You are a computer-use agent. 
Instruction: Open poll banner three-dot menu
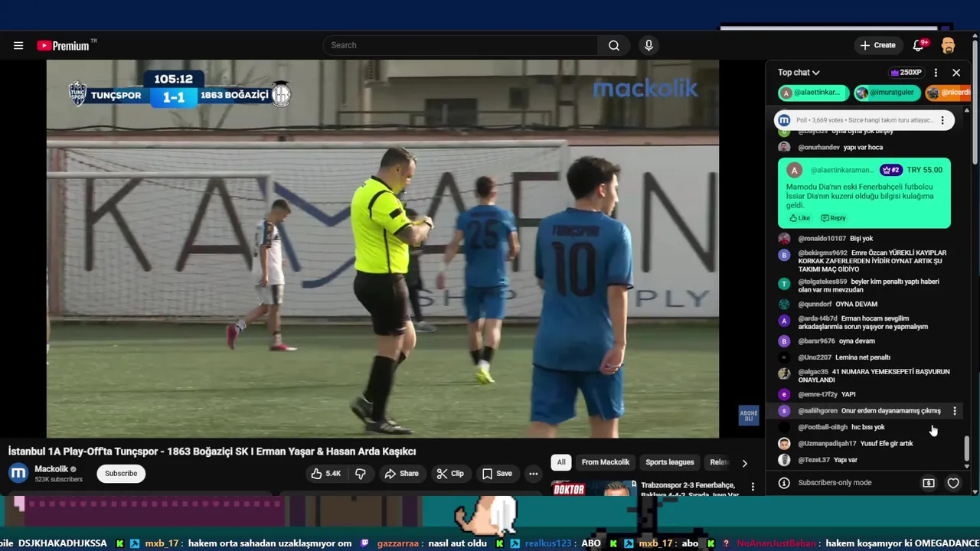point(942,120)
